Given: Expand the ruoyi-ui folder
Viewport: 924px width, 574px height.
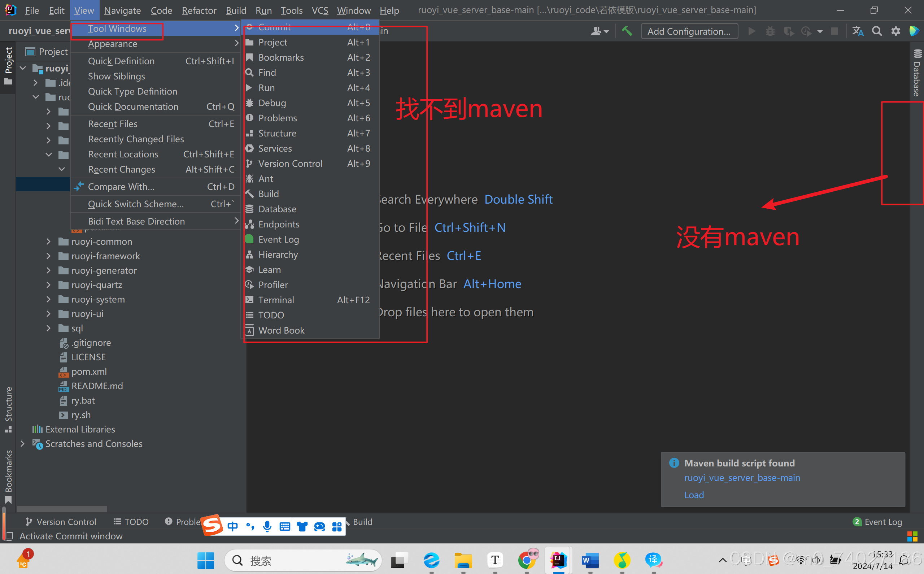Looking at the screenshot, I should 48,314.
